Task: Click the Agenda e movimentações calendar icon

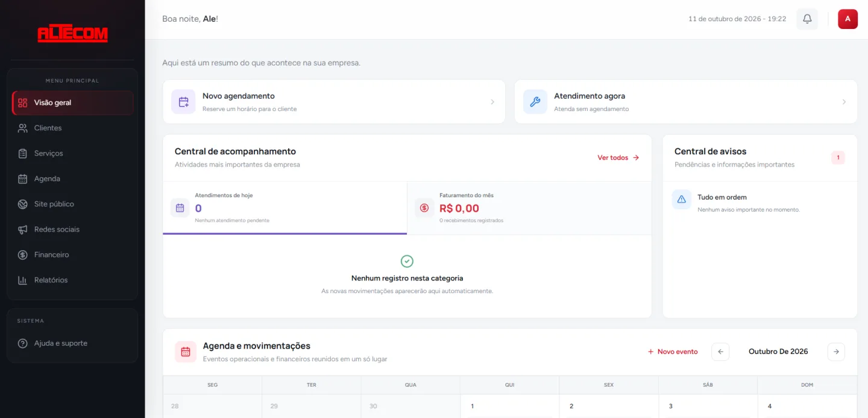Action: pos(186,352)
